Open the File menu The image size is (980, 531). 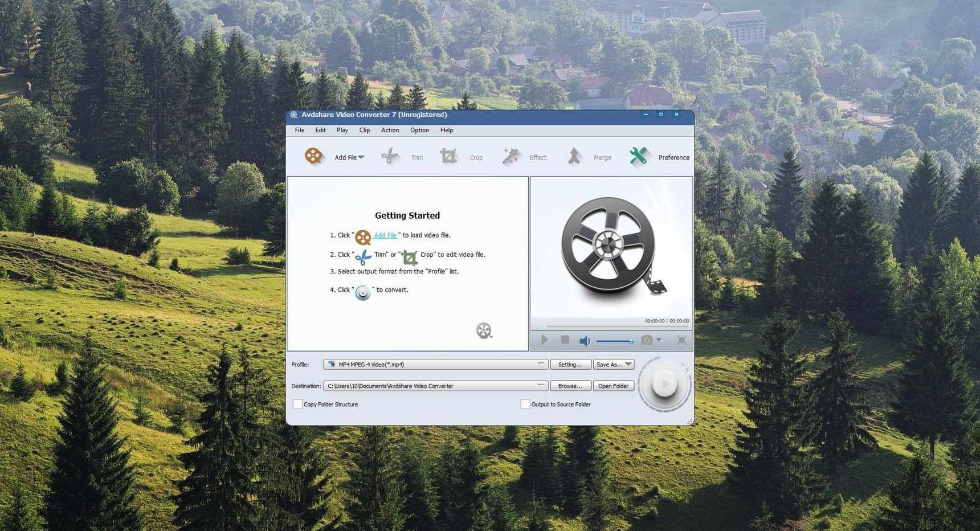[x=300, y=130]
